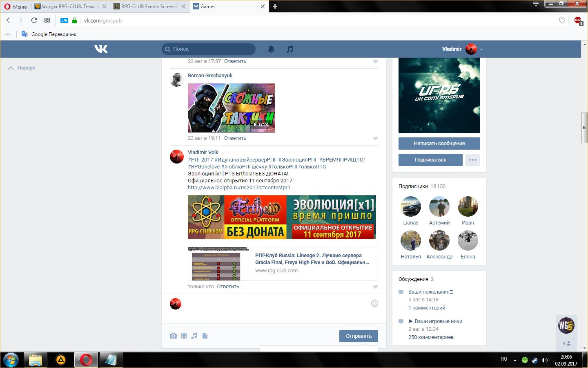Show hidden system tray icons
This screenshot has height=368, width=588.
tap(515, 360)
